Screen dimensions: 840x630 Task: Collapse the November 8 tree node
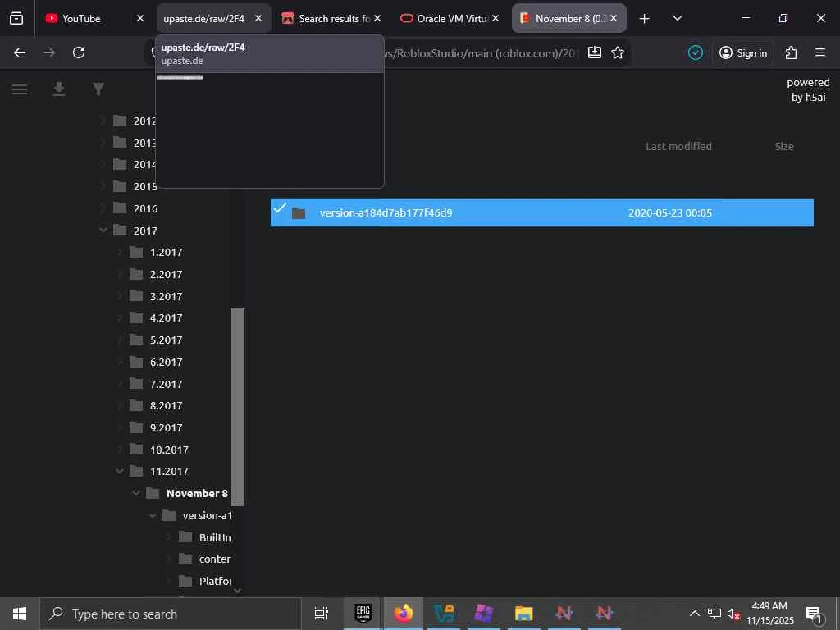(x=136, y=493)
